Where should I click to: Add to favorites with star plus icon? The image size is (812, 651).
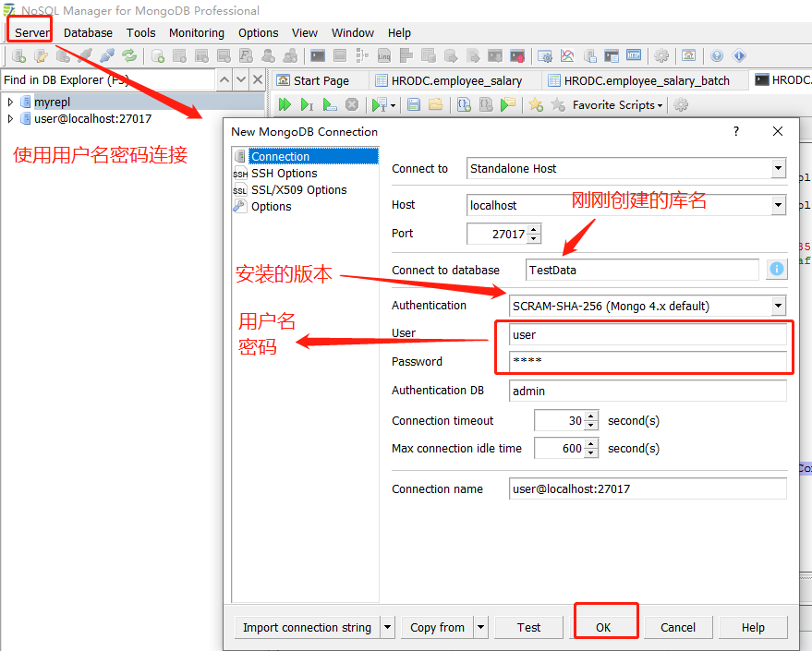(536, 104)
